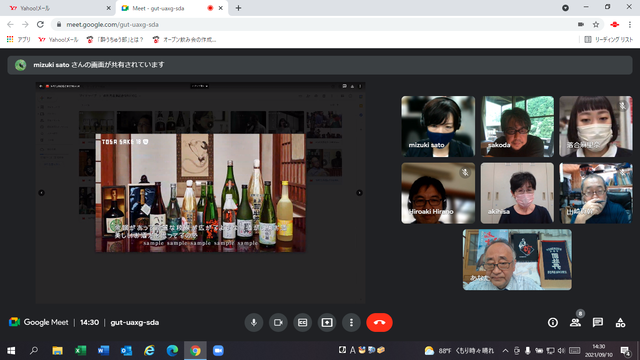Open meeting details info icon
Image resolution: width=640 pixels, height=360 pixels.
[553, 322]
